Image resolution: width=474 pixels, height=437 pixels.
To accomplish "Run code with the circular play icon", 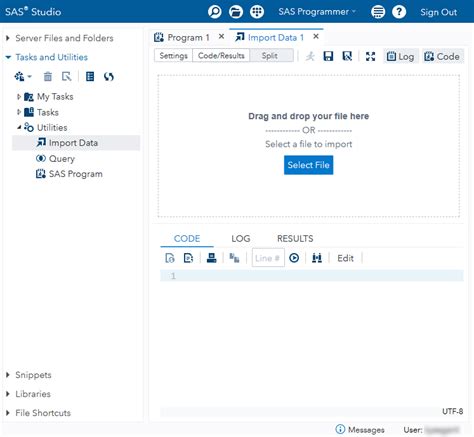I will 294,258.
